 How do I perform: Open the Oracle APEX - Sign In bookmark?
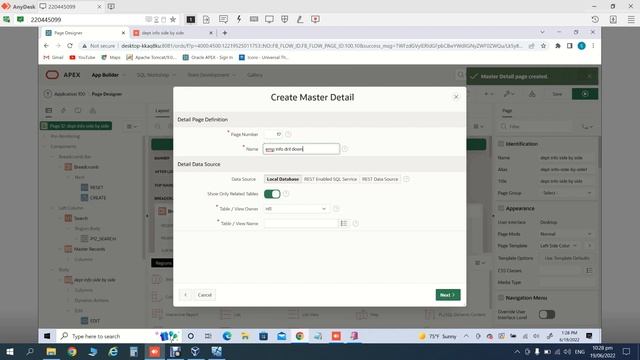tap(208, 58)
